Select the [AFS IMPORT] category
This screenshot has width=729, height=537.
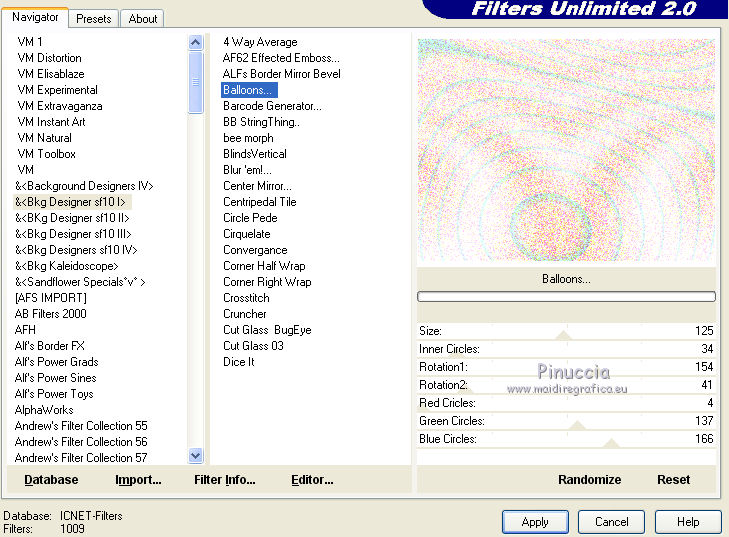pos(51,298)
